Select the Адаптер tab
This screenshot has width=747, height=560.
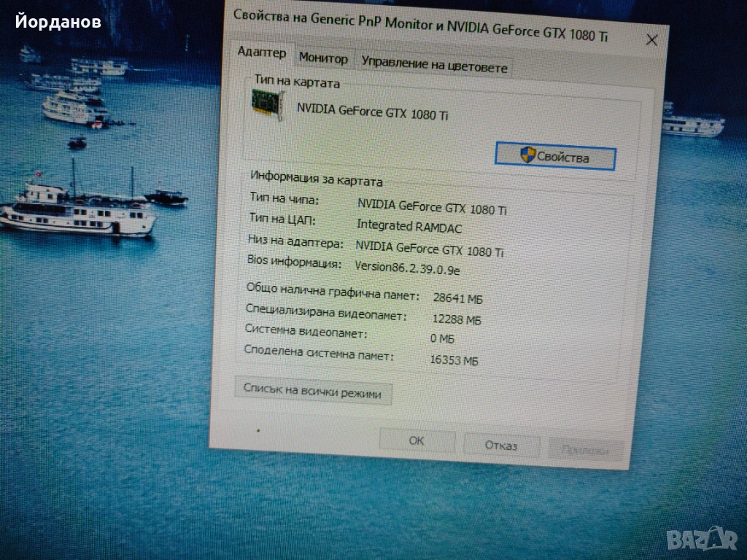tap(263, 52)
